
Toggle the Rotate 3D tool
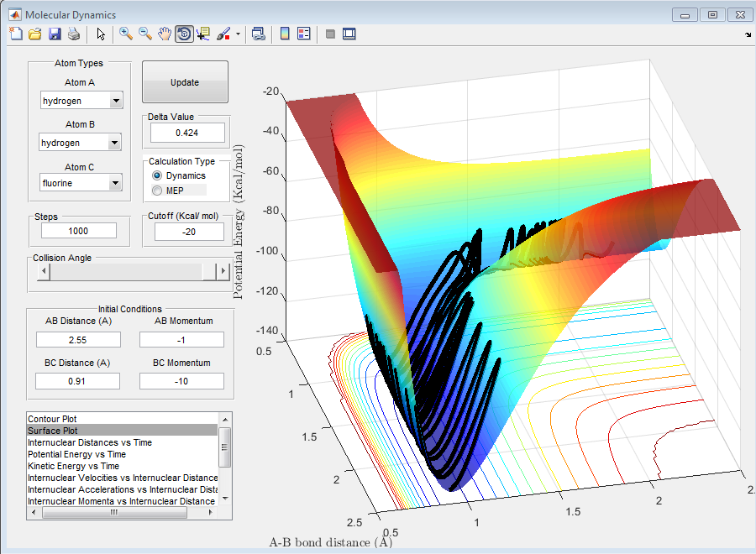pyautogui.click(x=184, y=34)
